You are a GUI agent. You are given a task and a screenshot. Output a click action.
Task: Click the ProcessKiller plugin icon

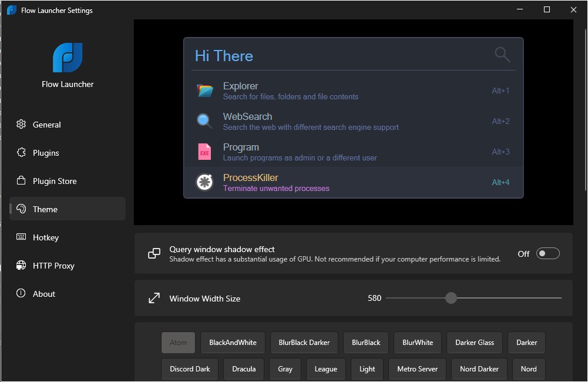coord(204,182)
